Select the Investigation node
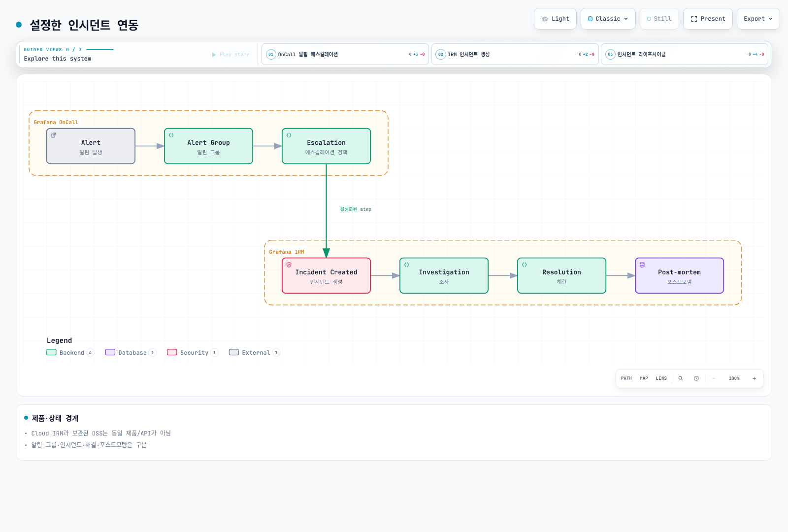This screenshot has height=532, width=788. (444, 275)
